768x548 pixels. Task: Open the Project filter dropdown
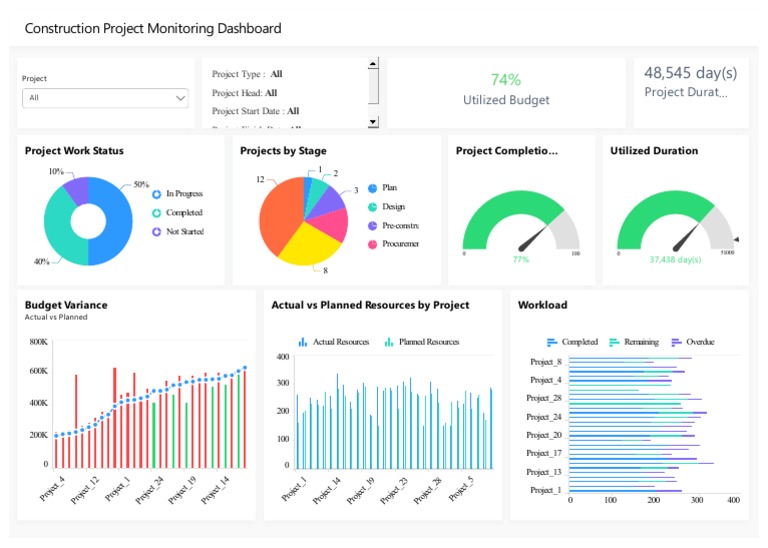click(105, 98)
